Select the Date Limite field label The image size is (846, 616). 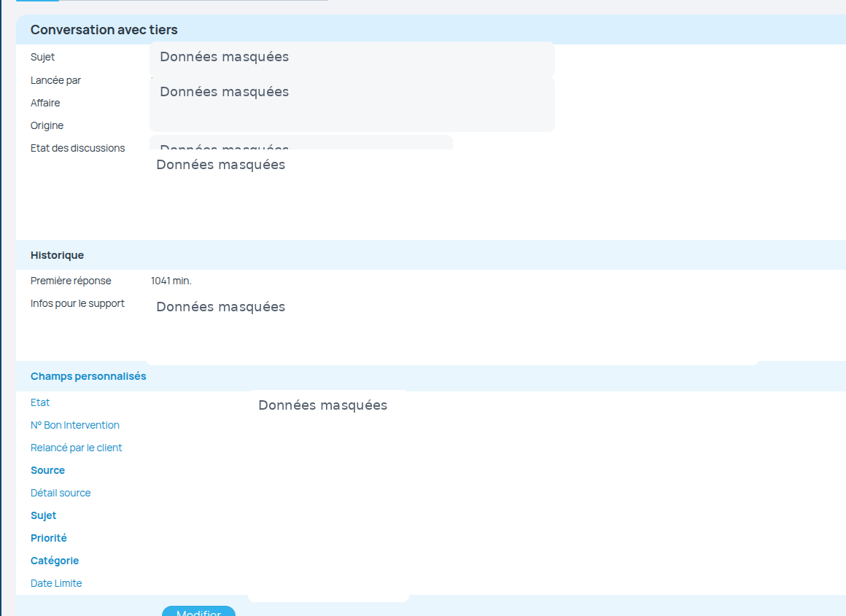[56, 584]
